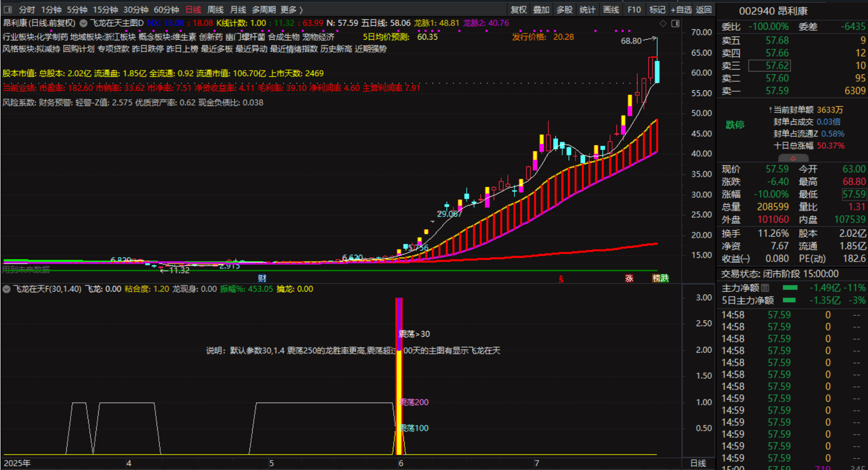Click the 涨 event marker under the chart
The height and width of the screenshot is (470, 868).
pyautogui.click(x=629, y=278)
